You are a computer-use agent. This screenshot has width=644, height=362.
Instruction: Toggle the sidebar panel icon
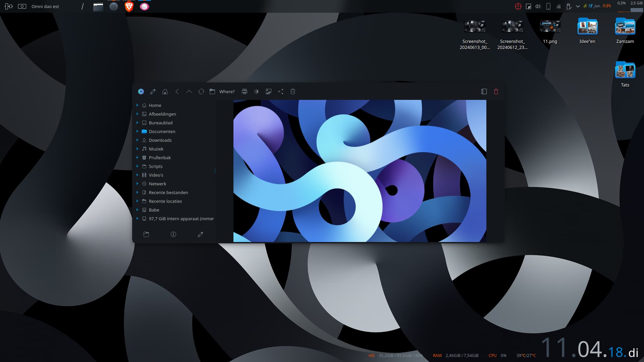[x=484, y=92]
